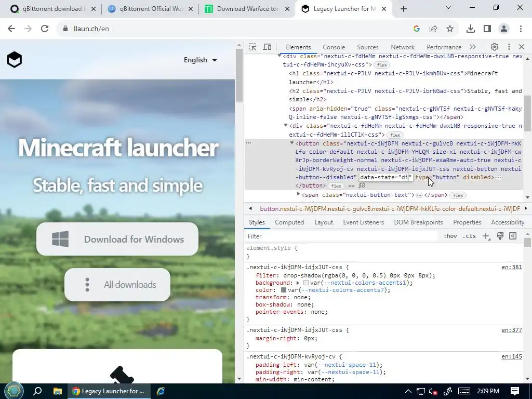Toggle rendering emulations paintbrush icon

point(500,236)
